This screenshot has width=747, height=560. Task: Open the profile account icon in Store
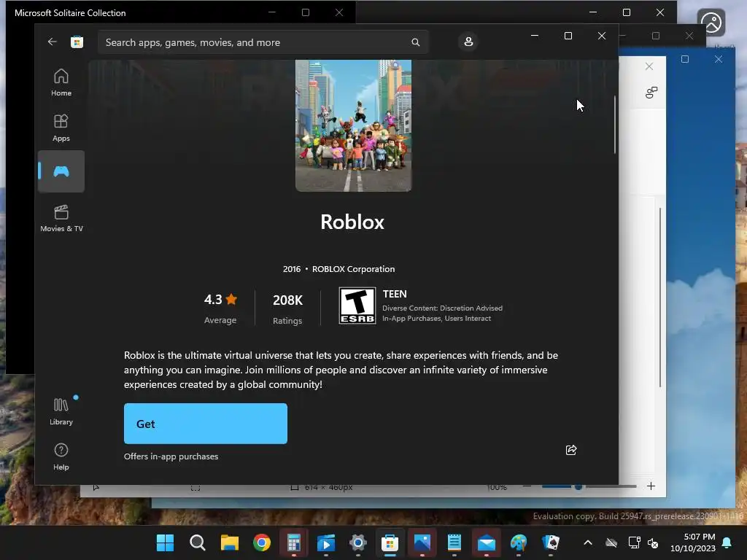(468, 42)
